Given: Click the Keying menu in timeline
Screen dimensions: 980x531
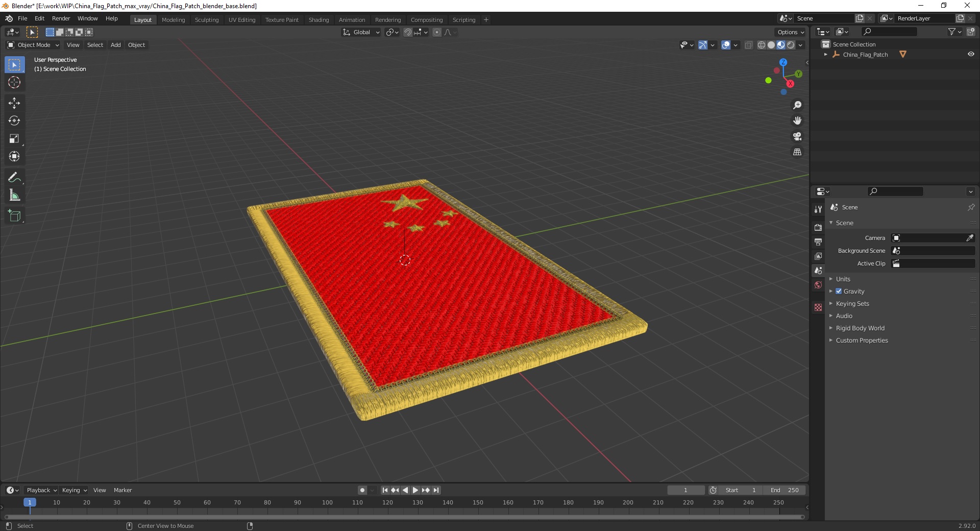Looking at the screenshot, I should coord(74,490).
